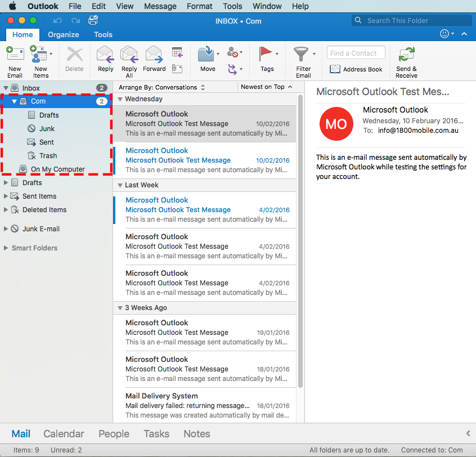Open Arrange By: Conversations dropdown

click(x=162, y=87)
